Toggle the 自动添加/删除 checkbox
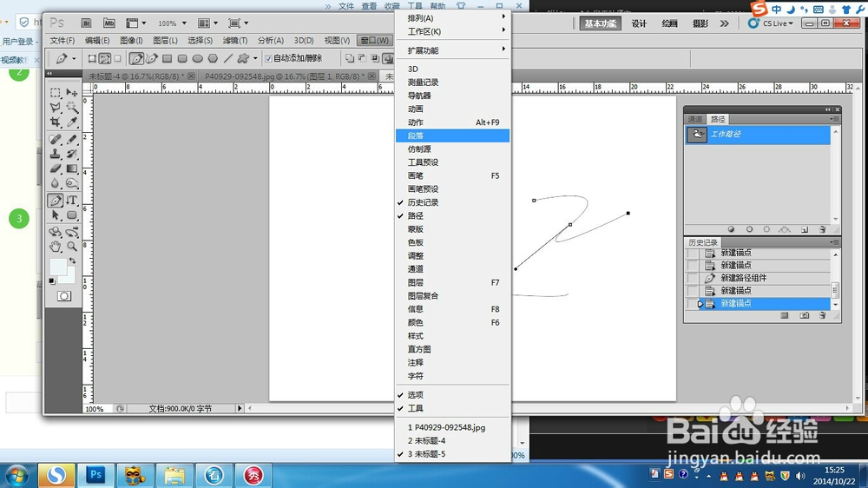Viewport: 868px width, 488px height. pos(268,58)
